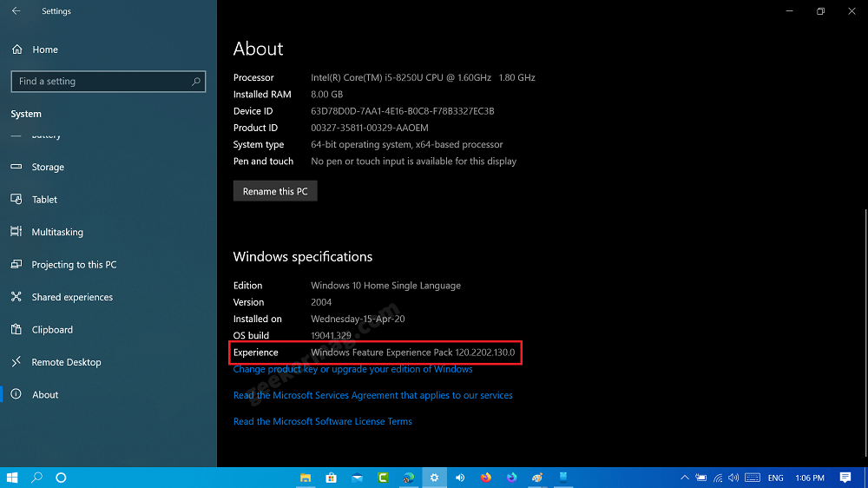
Task: Open Firefox from taskbar
Action: (485, 478)
